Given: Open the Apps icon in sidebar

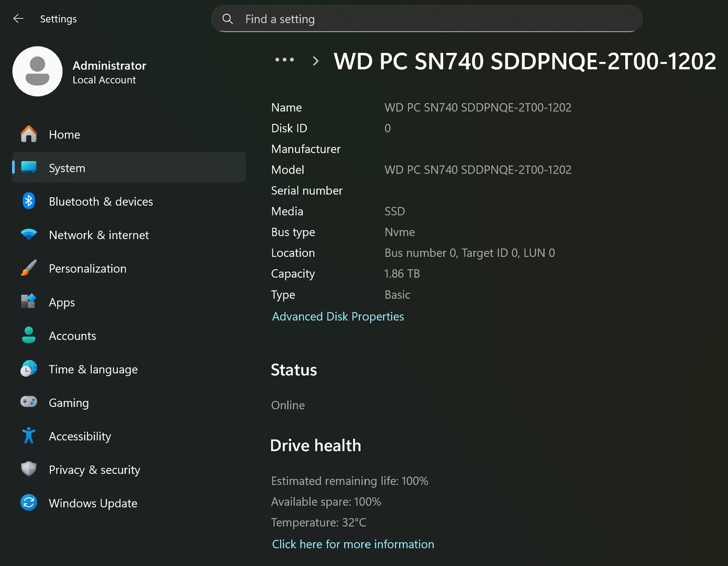Looking at the screenshot, I should (x=29, y=302).
